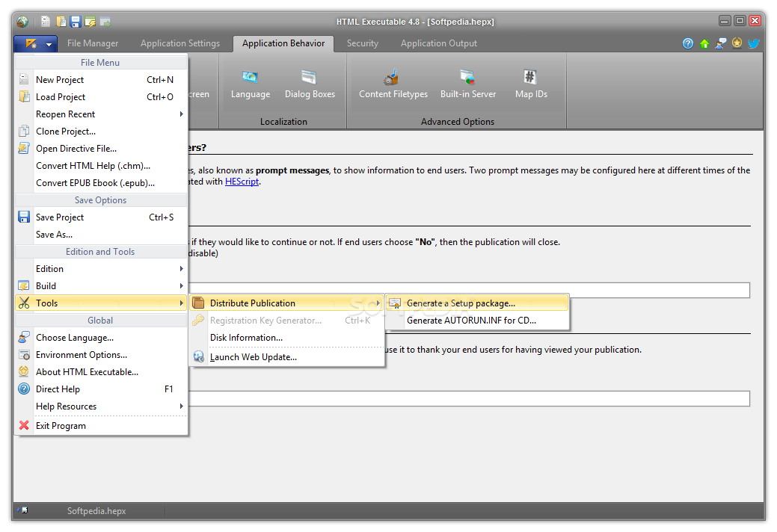Click the gold star medal icon in top right
This screenshot has width=777, height=532.
(x=737, y=43)
